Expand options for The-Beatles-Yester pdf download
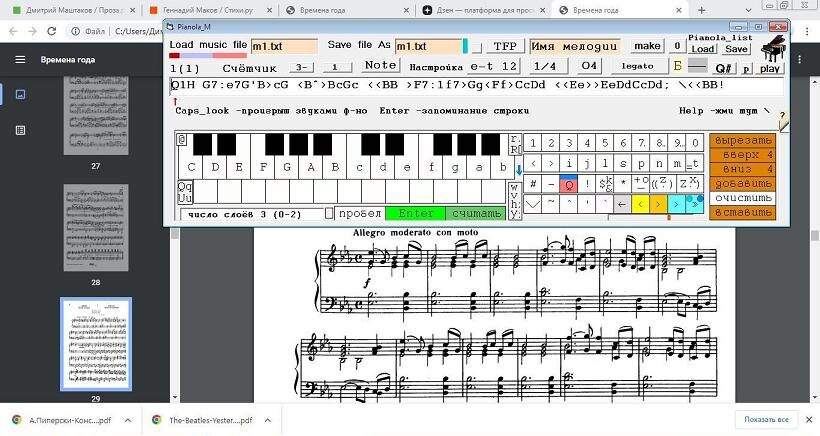This screenshot has height=436, width=820. (267, 420)
